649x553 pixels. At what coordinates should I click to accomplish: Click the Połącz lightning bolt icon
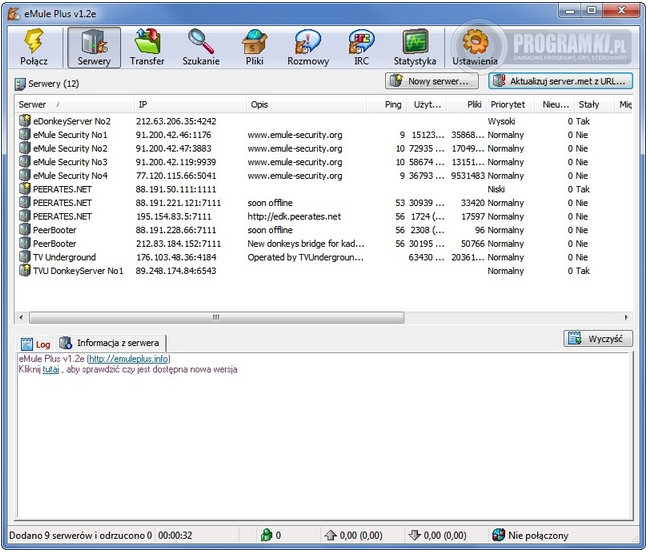pyautogui.click(x=34, y=41)
